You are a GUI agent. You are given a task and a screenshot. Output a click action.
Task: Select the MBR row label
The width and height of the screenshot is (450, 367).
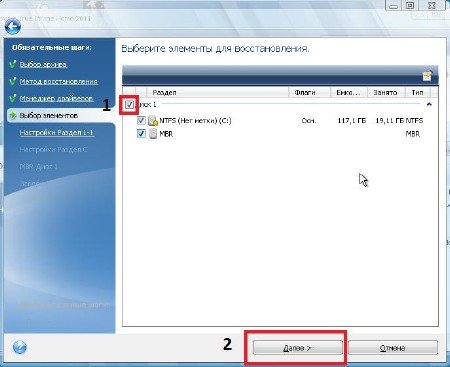point(166,134)
